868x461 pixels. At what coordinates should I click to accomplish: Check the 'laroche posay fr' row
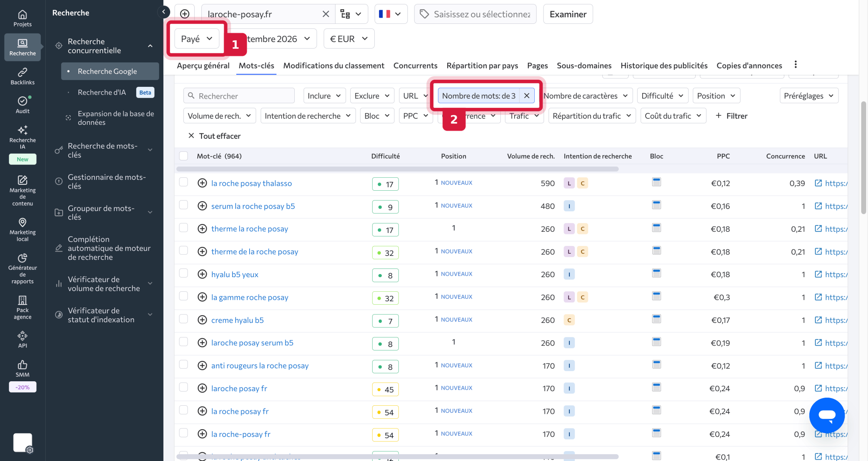pyautogui.click(x=183, y=387)
